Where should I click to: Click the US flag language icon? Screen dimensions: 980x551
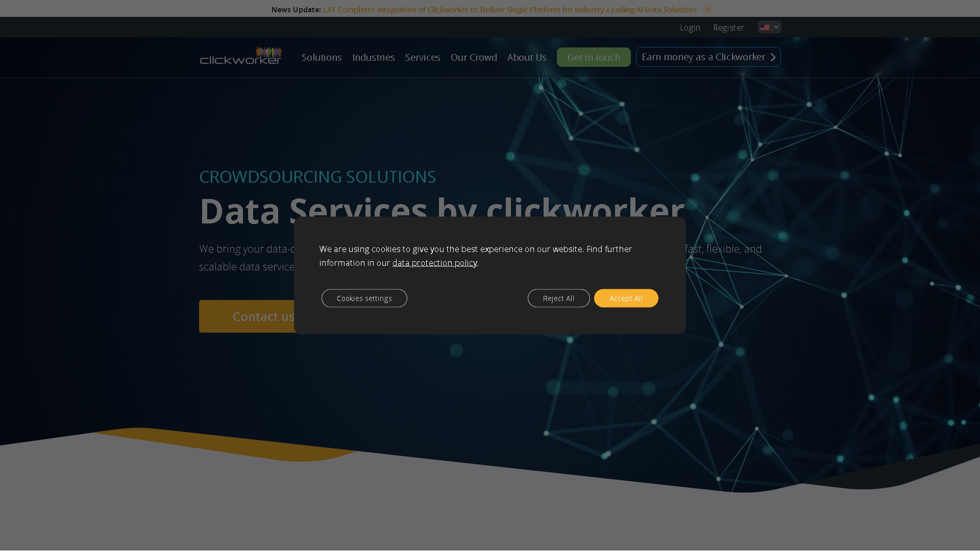pyautogui.click(x=765, y=27)
